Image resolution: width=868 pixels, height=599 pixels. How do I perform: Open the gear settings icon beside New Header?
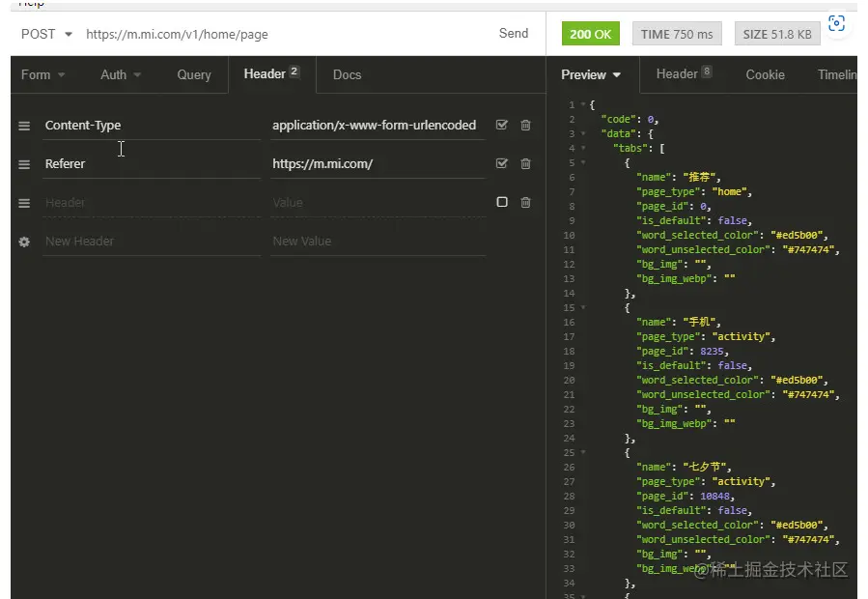(24, 242)
